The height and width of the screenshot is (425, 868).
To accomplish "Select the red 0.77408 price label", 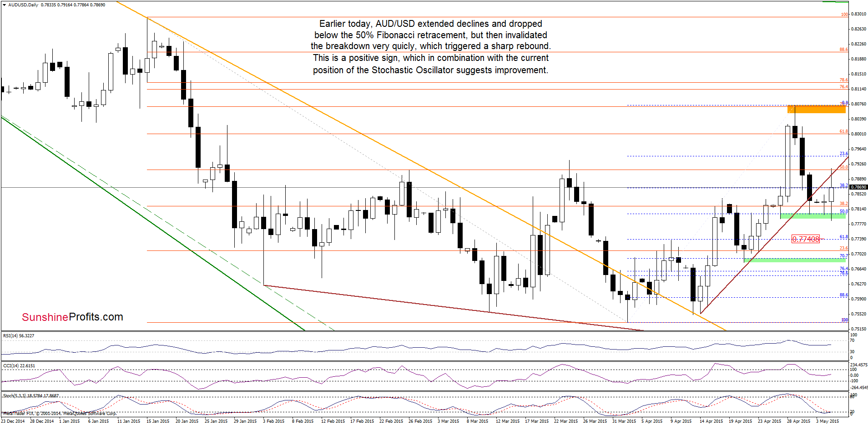I will coord(806,239).
